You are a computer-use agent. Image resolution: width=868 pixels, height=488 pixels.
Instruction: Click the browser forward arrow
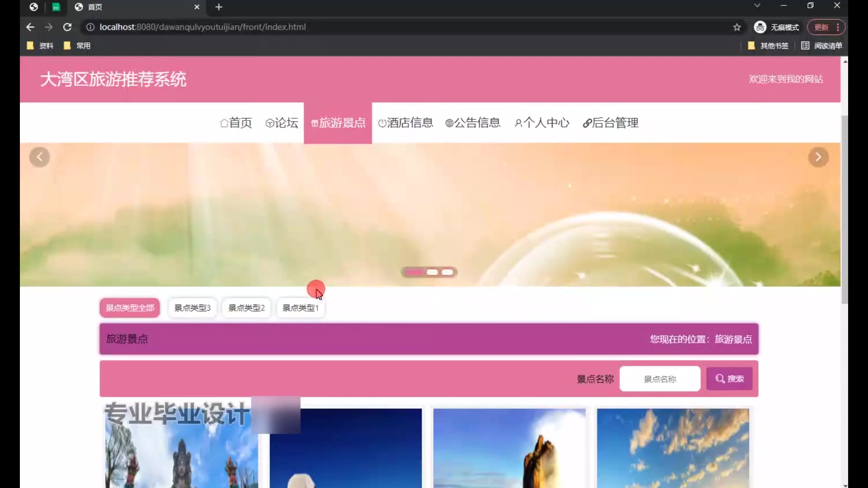coord(49,27)
